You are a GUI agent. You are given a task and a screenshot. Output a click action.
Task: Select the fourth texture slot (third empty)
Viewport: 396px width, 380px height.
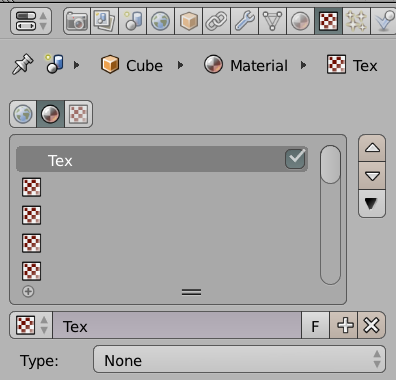tap(162, 243)
